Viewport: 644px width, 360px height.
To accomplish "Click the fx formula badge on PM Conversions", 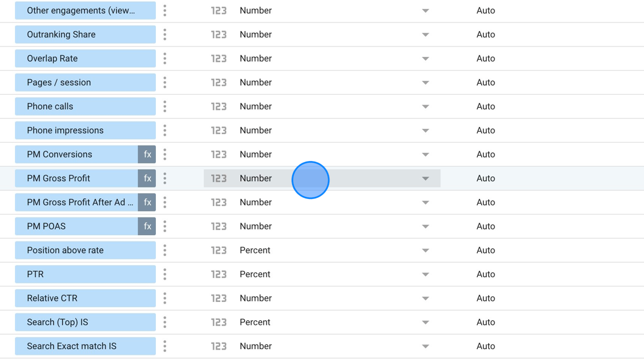I will [147, 154].
